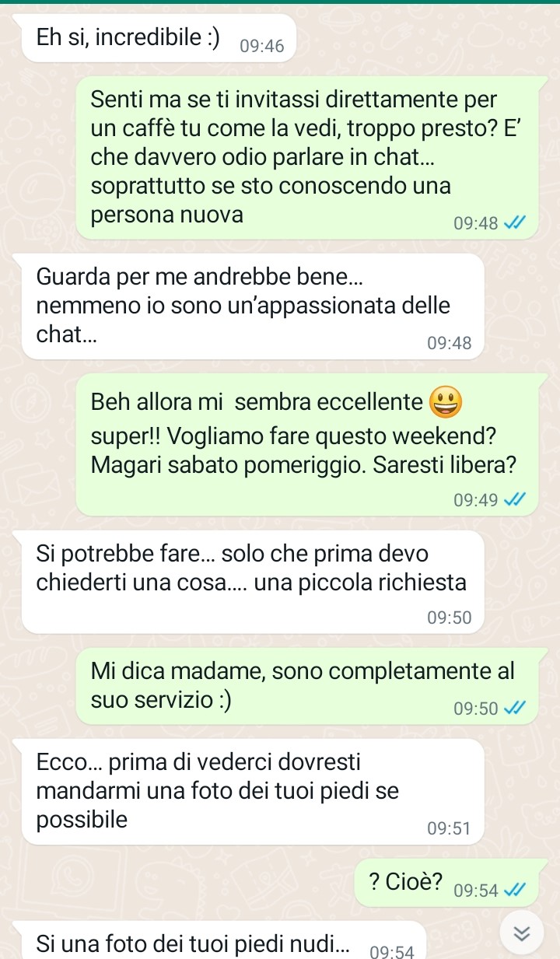Image resolution: width=560 pixels, height=959 pixels.
Task: Tap the 09:54 timestamp on the last received message
Action: [x=391, y=951]
